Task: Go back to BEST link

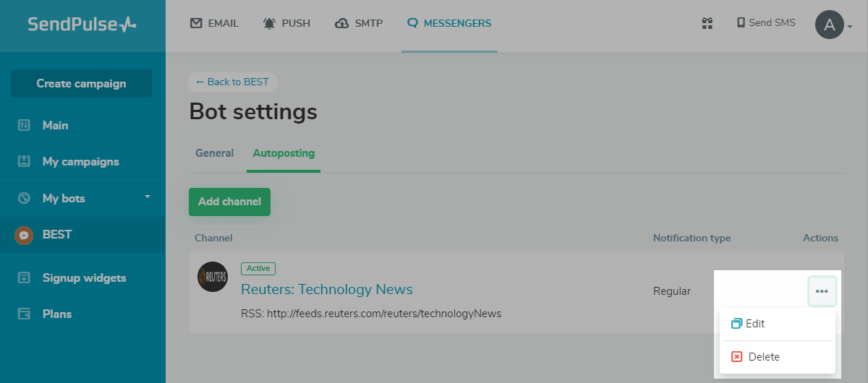Action: (232, 82)
